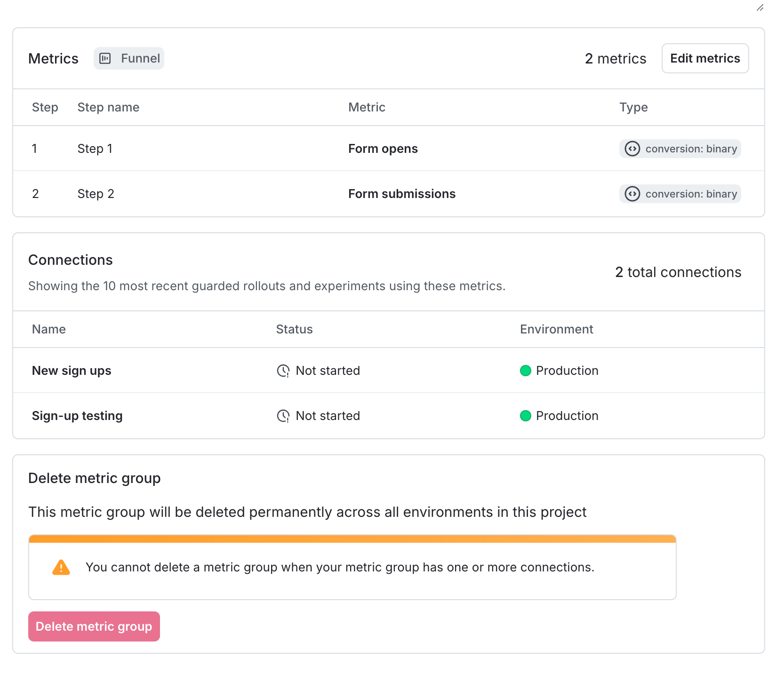Click Not started status for New sign ups
784x681 pixels.
point(328,371)
